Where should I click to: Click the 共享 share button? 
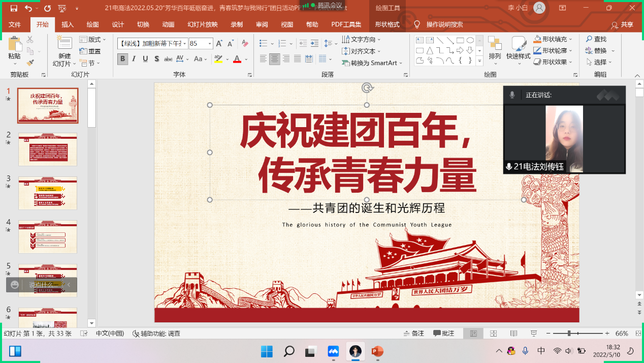pyautogui.click(x=623, y=24)
